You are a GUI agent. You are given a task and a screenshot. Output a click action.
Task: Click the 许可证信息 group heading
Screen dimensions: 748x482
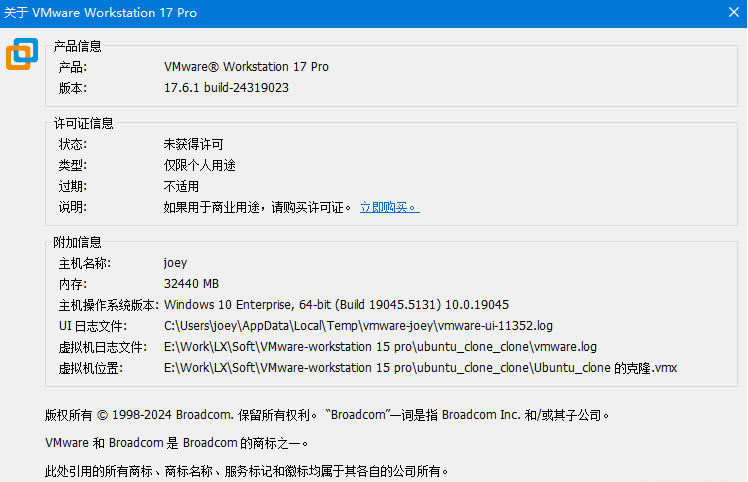pos(83,123)
